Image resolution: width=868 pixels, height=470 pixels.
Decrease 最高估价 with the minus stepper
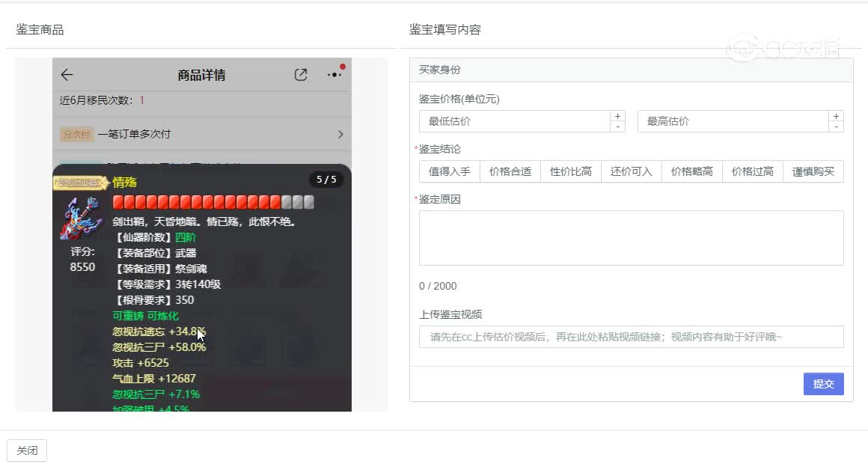pos(836,126)
